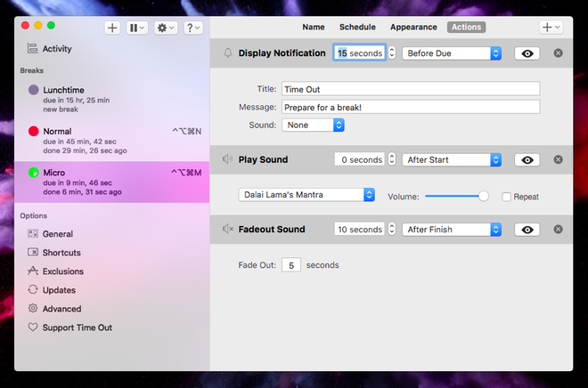Screen dimensions: 588x388
Task: Click the Message text field
Action: pos(411,107)
